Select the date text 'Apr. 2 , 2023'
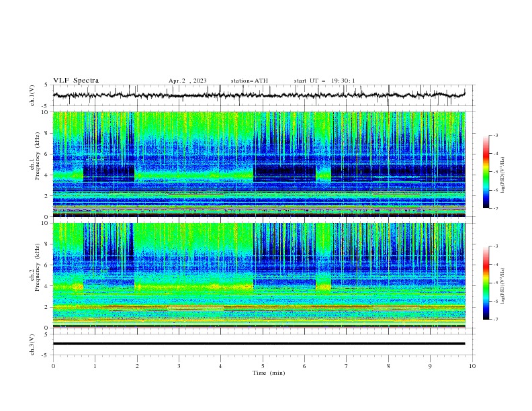Viewport: 532px width, 411px height. coord(187,81)
